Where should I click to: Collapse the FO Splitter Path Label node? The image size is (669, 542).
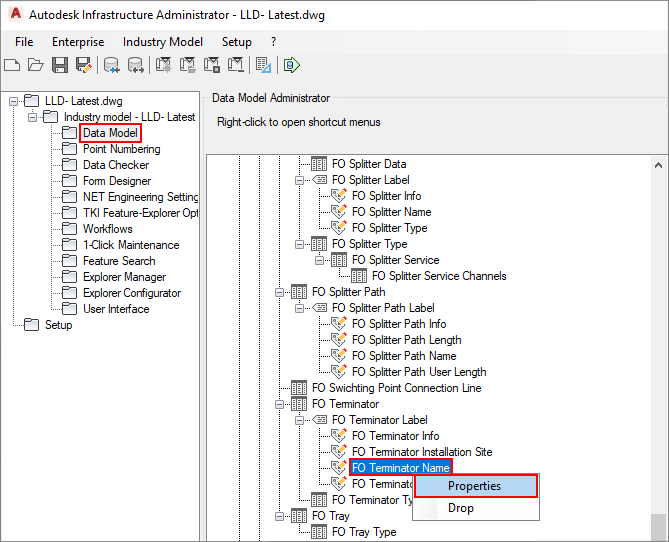click(300, 308)
